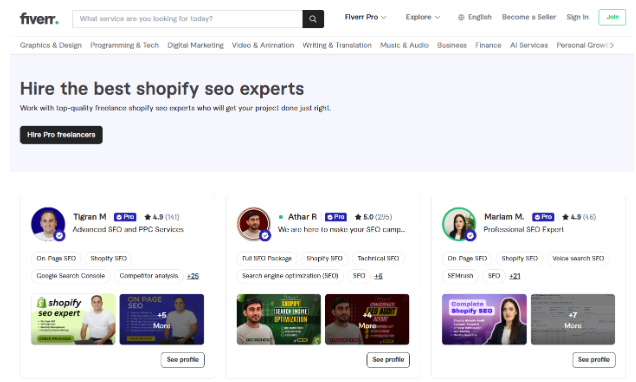The width and height of the screenshot is (636, 382).
Task: Click the search magnifier button
Action: [x=313, y=19]
